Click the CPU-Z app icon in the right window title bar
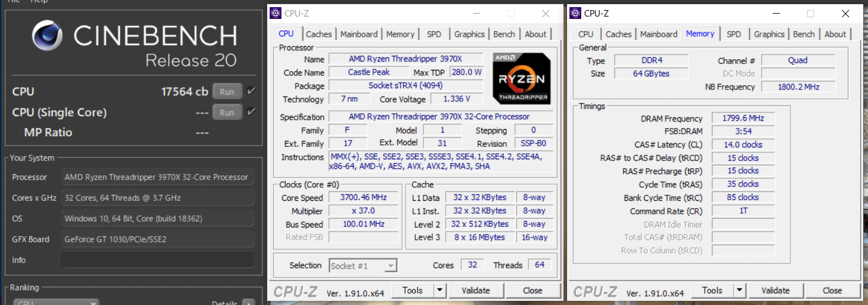Viewport: 868px width, 305px height. coord(576,13)
